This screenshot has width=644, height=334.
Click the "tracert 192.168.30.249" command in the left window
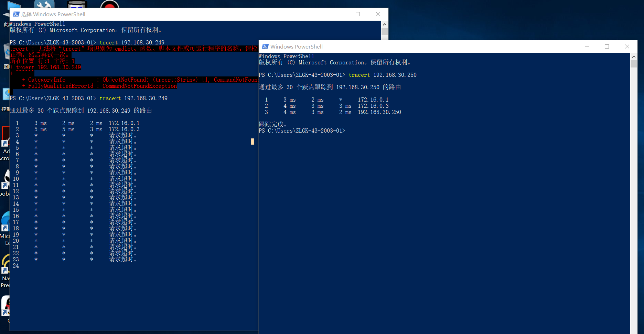coord(133,98)
